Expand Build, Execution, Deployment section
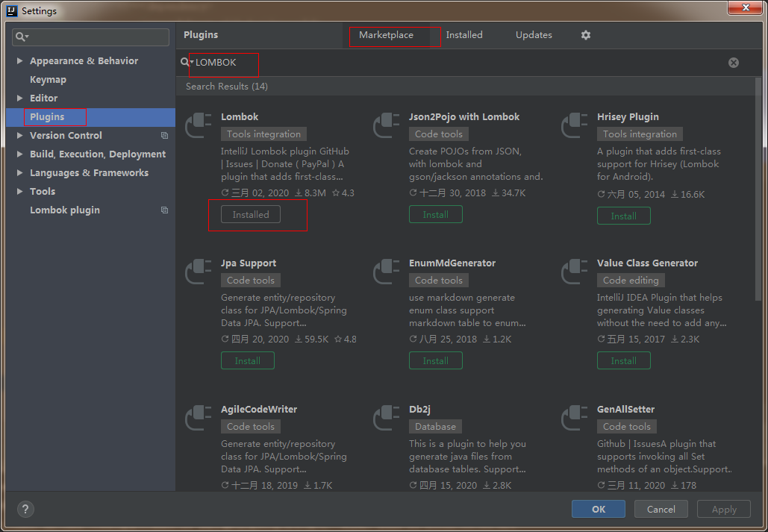Image resolution: width=768 pixels, height=532 pixels. tap(20, 154)
